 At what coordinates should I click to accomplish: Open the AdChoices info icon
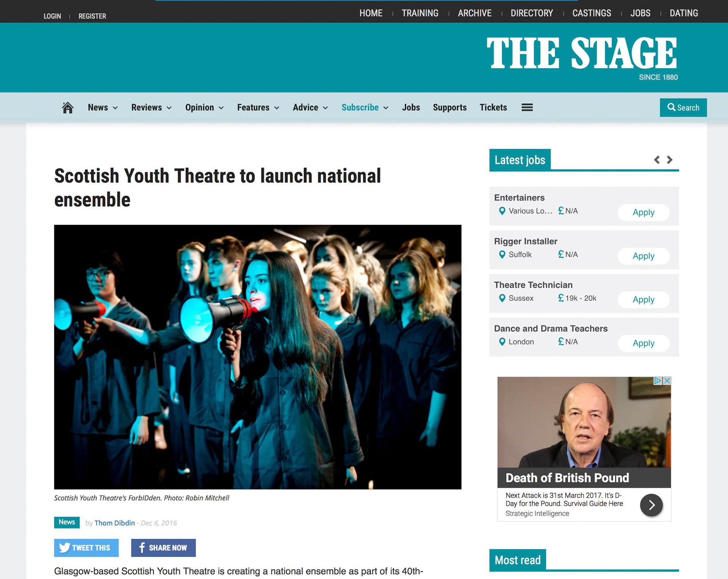(658, 381)
